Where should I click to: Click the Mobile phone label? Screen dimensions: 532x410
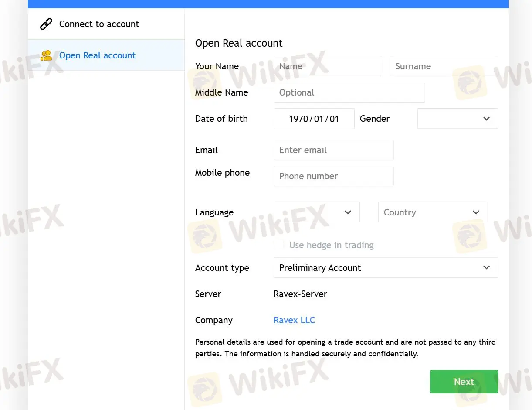tap(222, 173)
